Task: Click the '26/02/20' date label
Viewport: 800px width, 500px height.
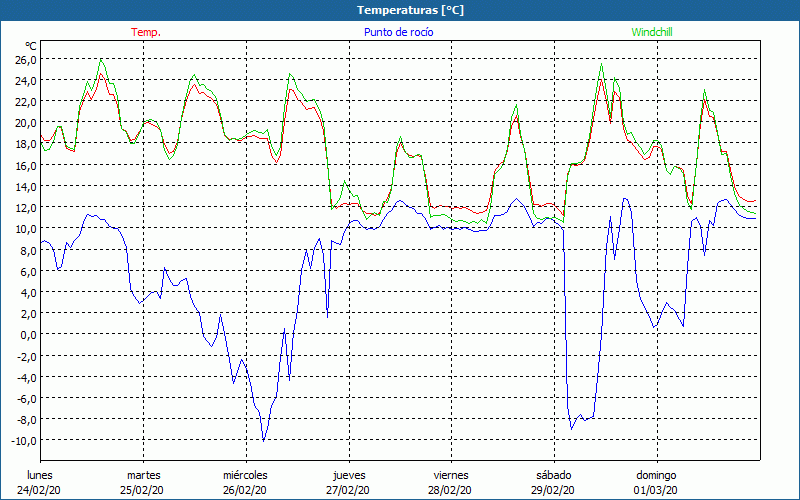Action: tap(245, 490)
